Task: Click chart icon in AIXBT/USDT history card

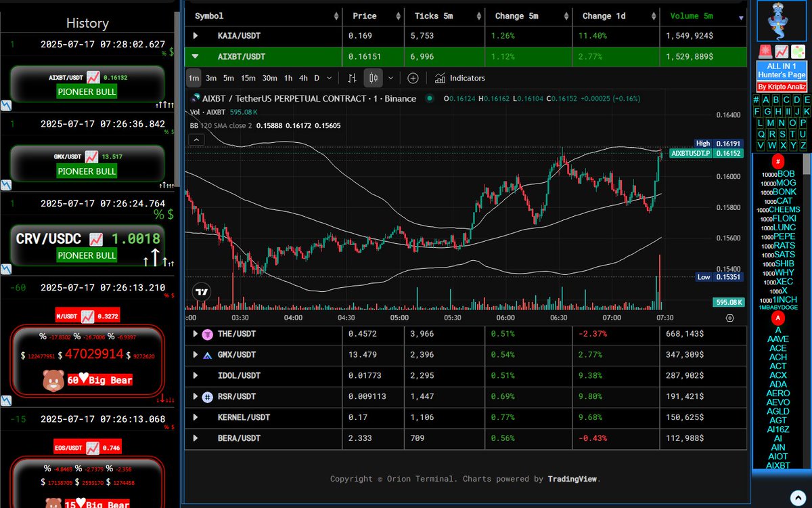Action: click(93, 78)
